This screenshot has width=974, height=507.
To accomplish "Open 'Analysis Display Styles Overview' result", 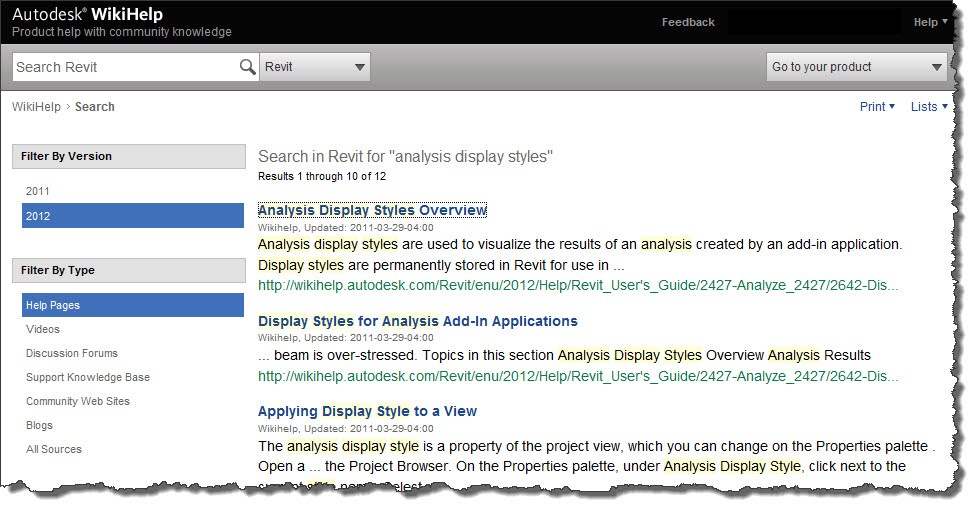I will [372, 210].
